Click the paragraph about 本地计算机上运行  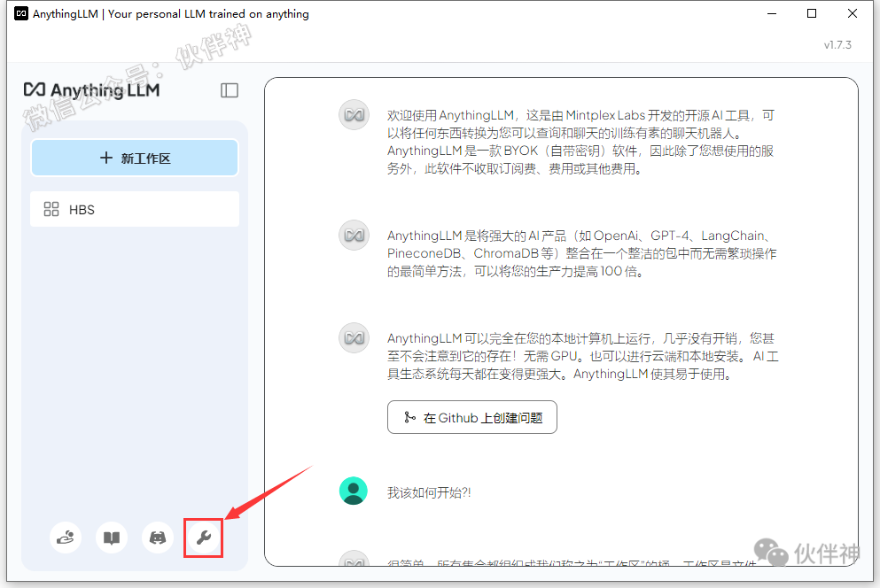[x=582, y=356]
